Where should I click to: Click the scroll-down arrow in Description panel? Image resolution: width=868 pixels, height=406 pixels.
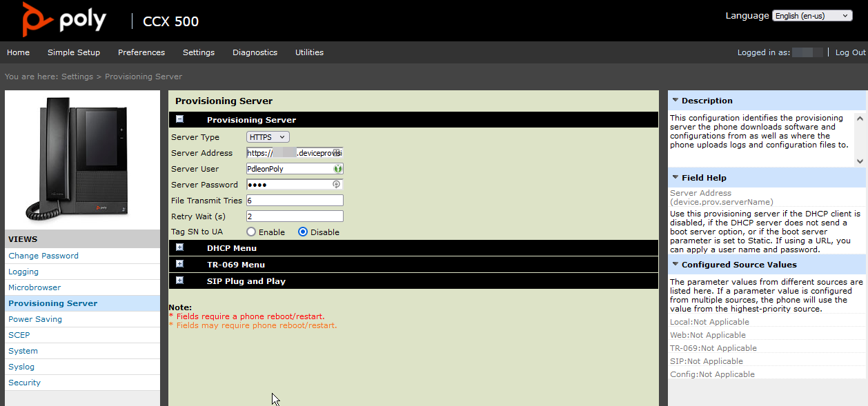coord(860,160)
